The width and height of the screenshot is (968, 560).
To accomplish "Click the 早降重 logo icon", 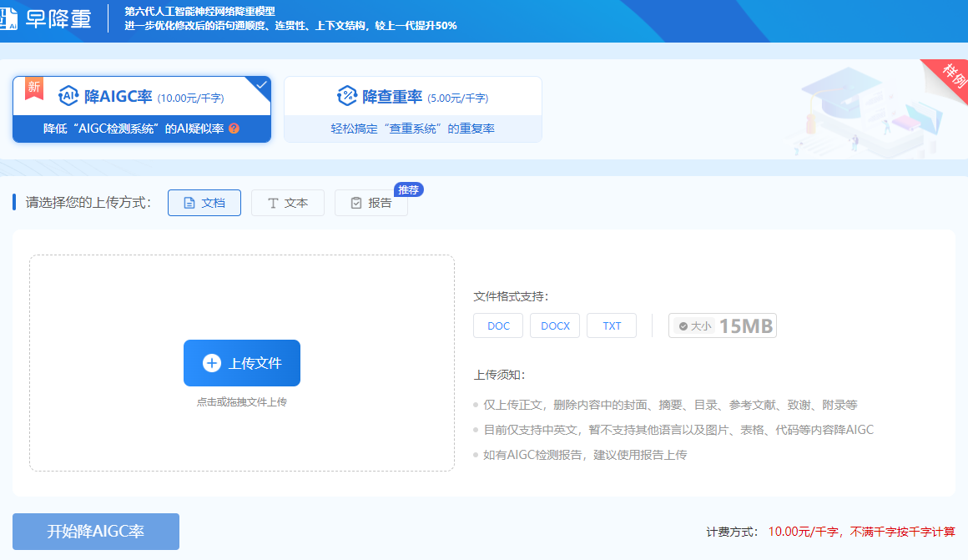I will click(x=8, y=17).
